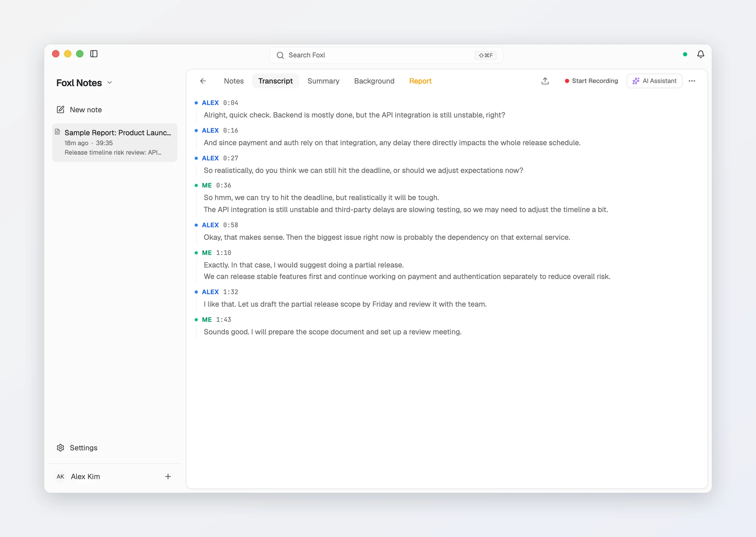Click 'Okay, that makes sense' transcript line
Screen dimensions: 756x537
point(387,237)
